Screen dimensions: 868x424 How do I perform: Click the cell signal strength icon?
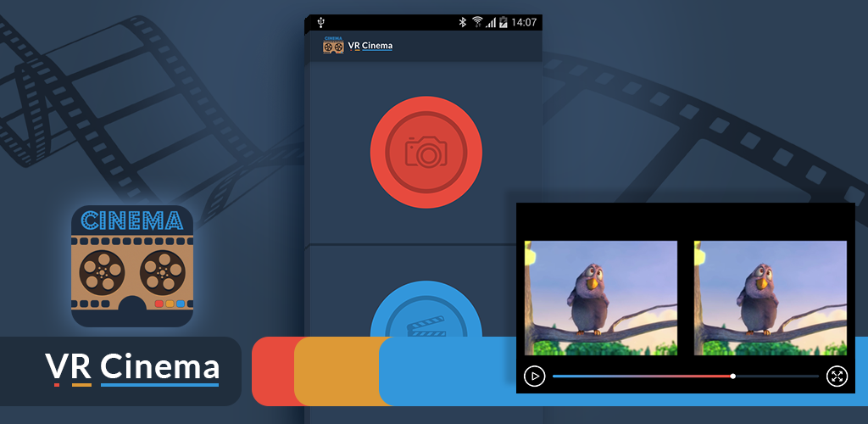click(x=491, y=23)
